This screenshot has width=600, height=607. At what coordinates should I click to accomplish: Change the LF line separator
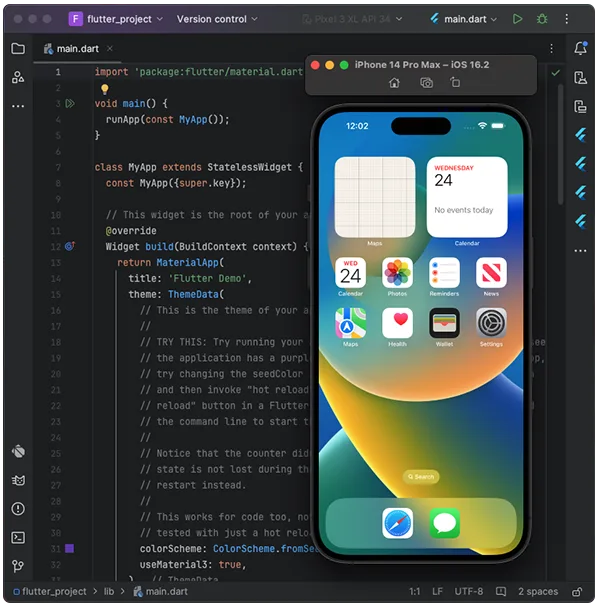point(437,592)
